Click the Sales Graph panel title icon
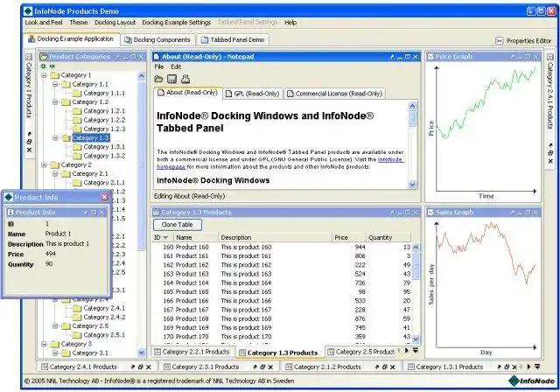Image resolution: width=560 pixels, height=392 pixels. (430, 213)
